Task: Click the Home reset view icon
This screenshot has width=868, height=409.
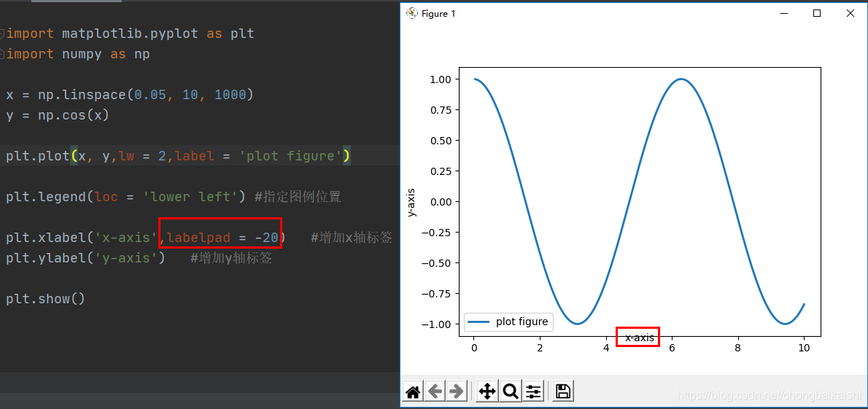Action: point(413,392)
